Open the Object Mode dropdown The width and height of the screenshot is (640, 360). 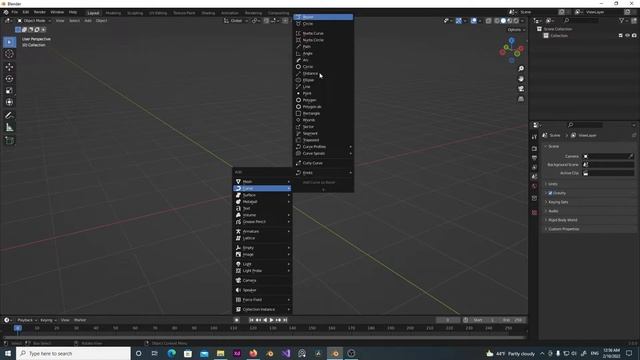(34, 20)
